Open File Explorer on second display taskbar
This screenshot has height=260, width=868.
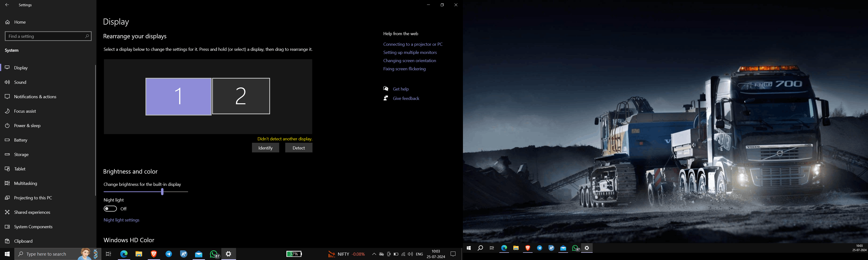coord(516,248)
